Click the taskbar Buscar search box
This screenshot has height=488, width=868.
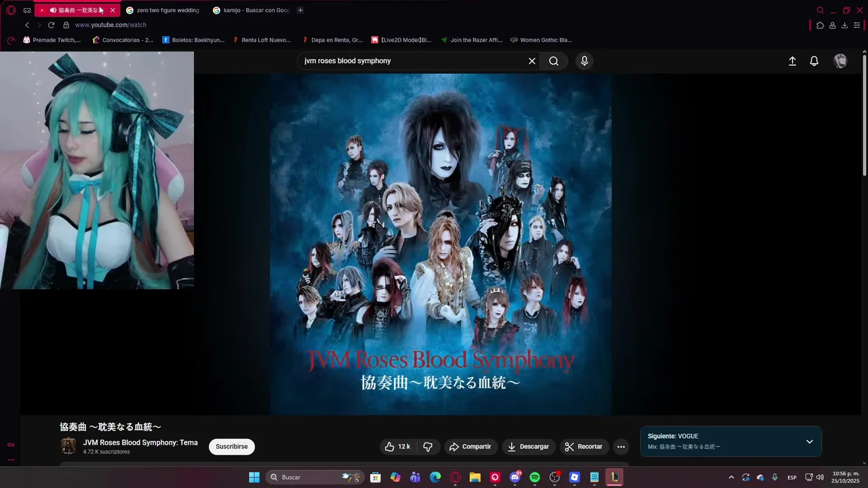(x=315, y=477)
